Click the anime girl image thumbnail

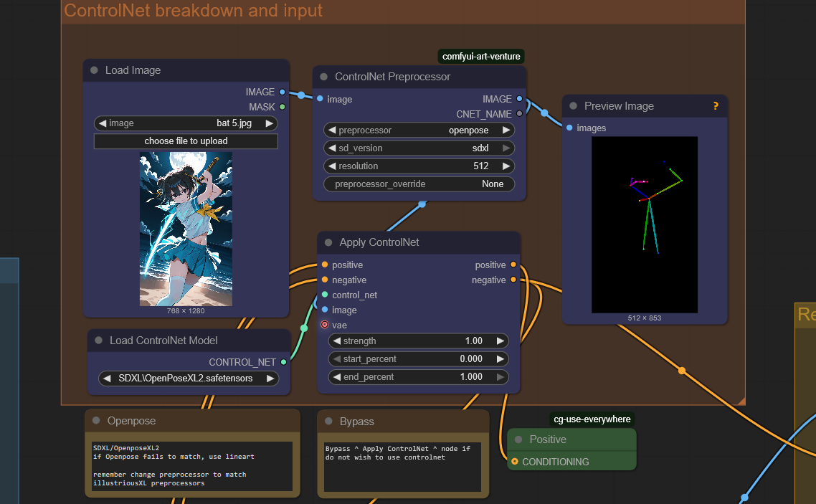click(186, 229)
